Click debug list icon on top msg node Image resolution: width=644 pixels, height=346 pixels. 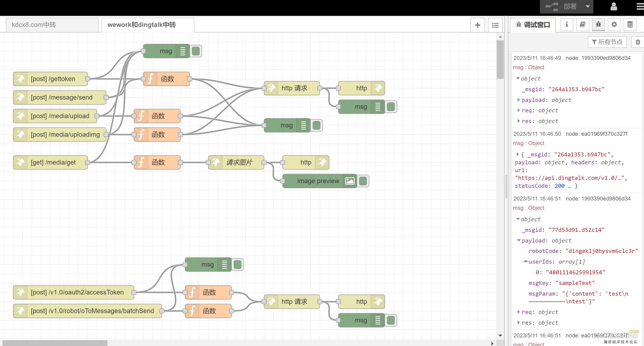pyautogui.click(x=183, y=51)
